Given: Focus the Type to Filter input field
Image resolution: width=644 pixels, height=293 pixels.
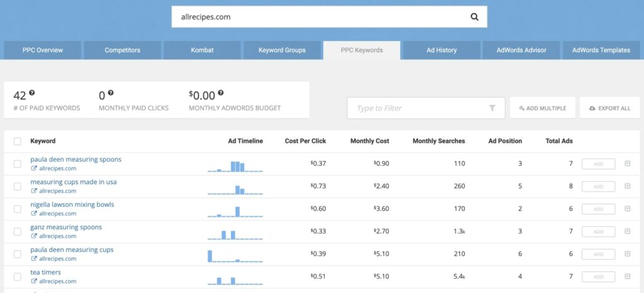Looking at the screenshot, I should pyautogui.click(x=426, y=108).
